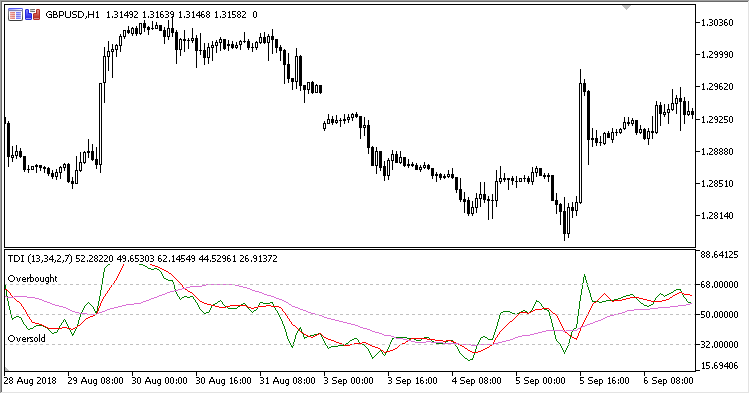The width and height of the screenshot is (750, 394).
Task: Click the 1.28140 price scale value
Action: tap(717, 215)
